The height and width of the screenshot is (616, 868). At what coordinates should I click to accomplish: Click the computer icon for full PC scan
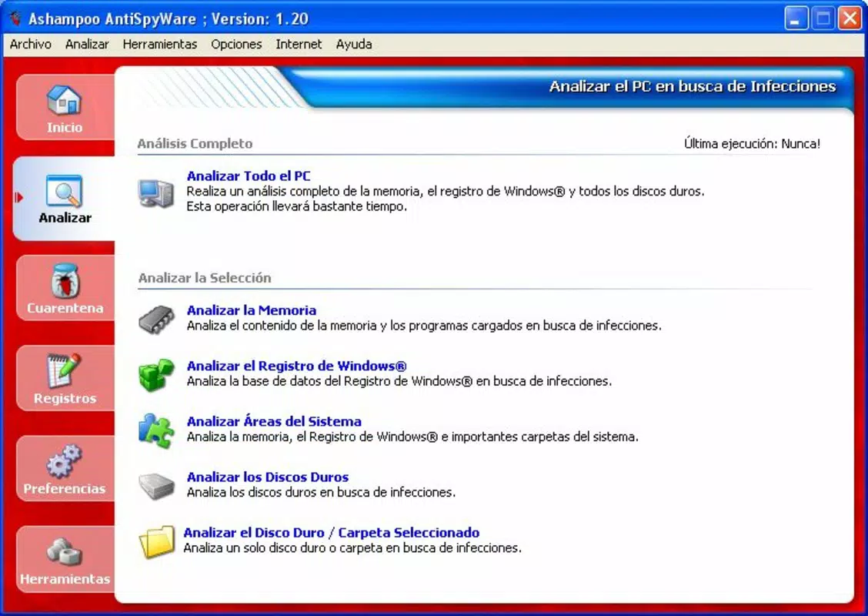(x=155, y=192)
